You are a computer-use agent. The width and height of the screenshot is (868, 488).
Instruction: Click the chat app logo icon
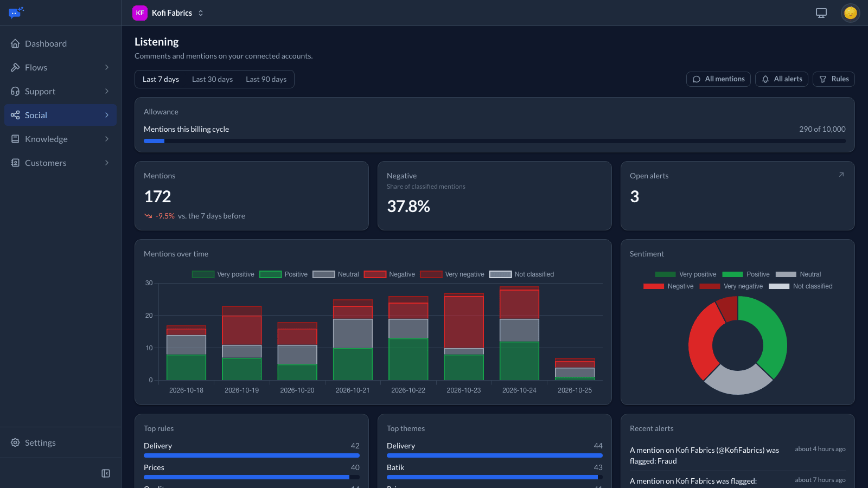tap(16, 12)
